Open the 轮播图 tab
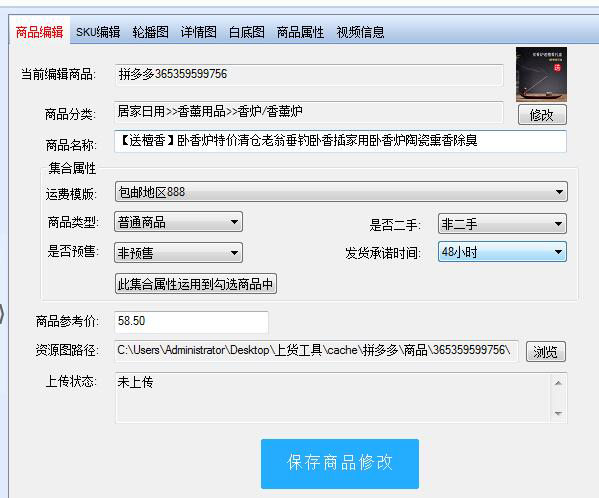 point(151,32)
